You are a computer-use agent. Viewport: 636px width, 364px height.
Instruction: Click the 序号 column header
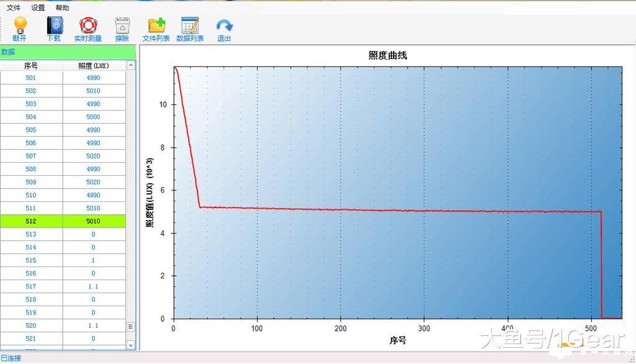(31, 65)
